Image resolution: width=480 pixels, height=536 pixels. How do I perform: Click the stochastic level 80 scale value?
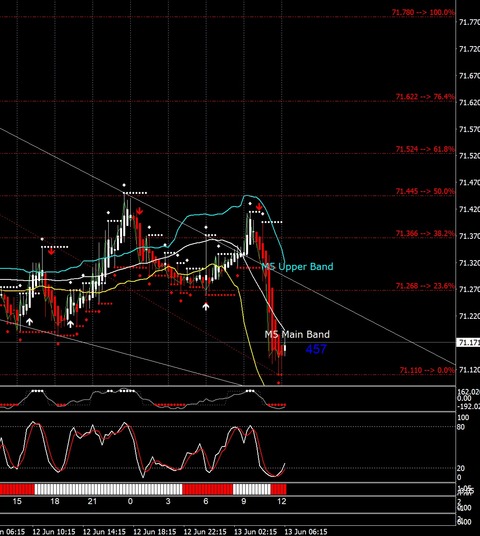tap(461, 427)
